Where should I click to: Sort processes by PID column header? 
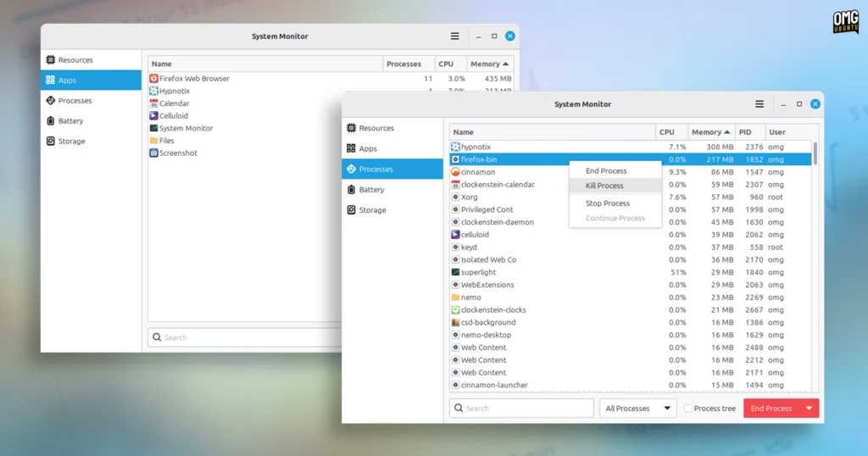749,132
